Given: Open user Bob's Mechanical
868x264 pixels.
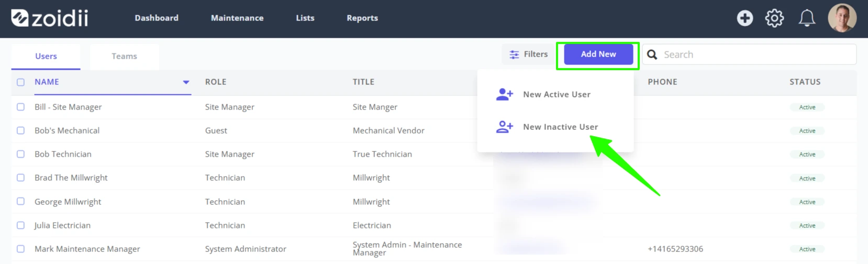Looking at the screenshot, I should click(67, 130).
